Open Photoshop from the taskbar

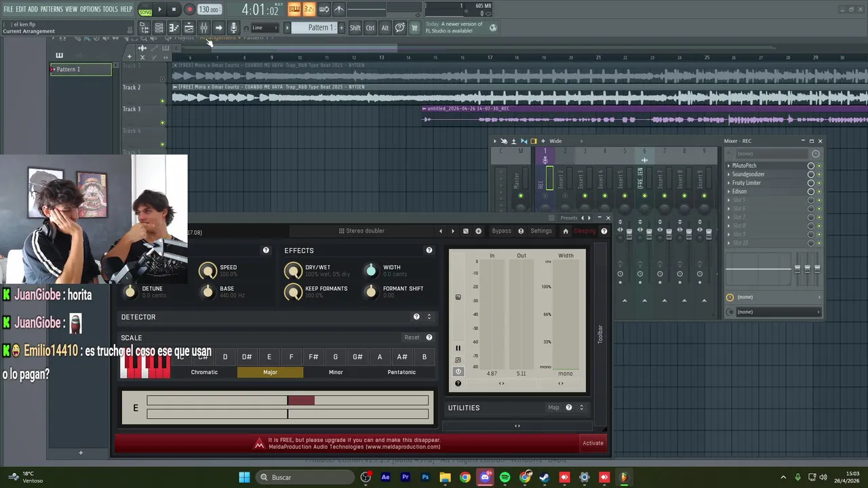425,477
